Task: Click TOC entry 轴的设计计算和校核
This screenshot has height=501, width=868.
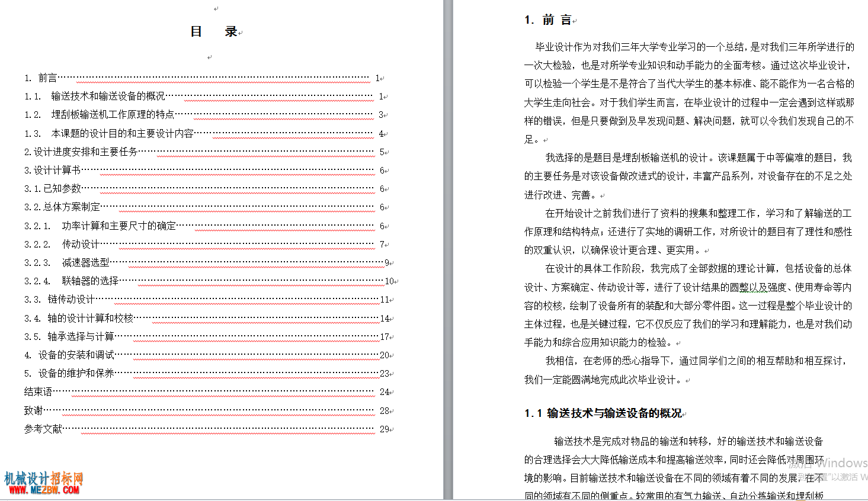Action: point(91,318)
